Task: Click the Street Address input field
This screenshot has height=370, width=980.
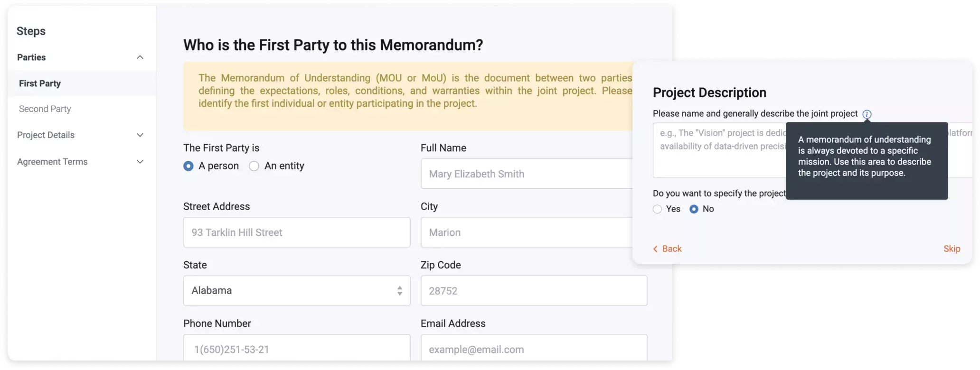Action: (x=297, y=232)
